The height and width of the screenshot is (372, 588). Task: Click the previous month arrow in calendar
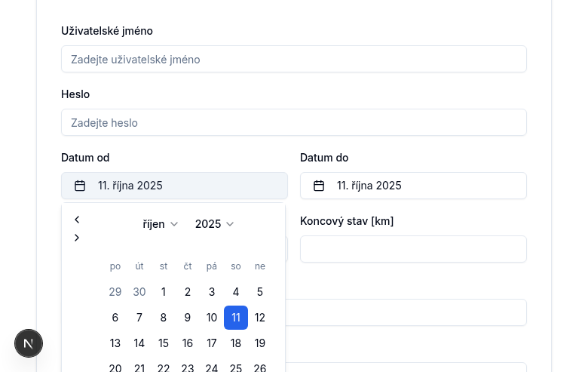pyautogui.click(x=77, y=220)
